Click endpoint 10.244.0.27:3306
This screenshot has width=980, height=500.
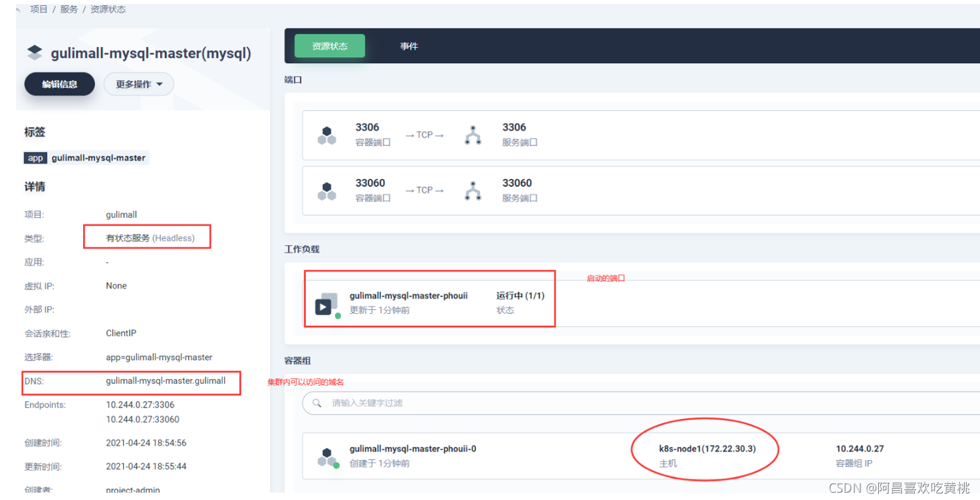coord(140,405)
